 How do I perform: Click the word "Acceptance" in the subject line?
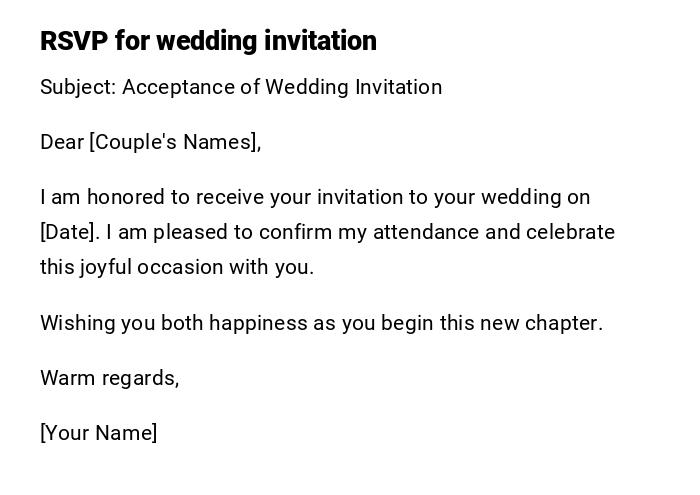(x=178, y=87)
